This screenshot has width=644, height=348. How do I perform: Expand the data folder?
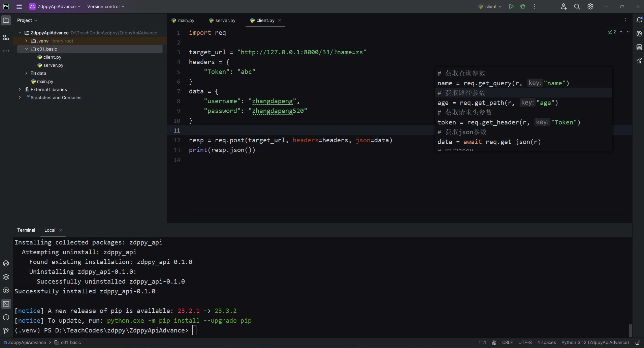coord(26,73)
